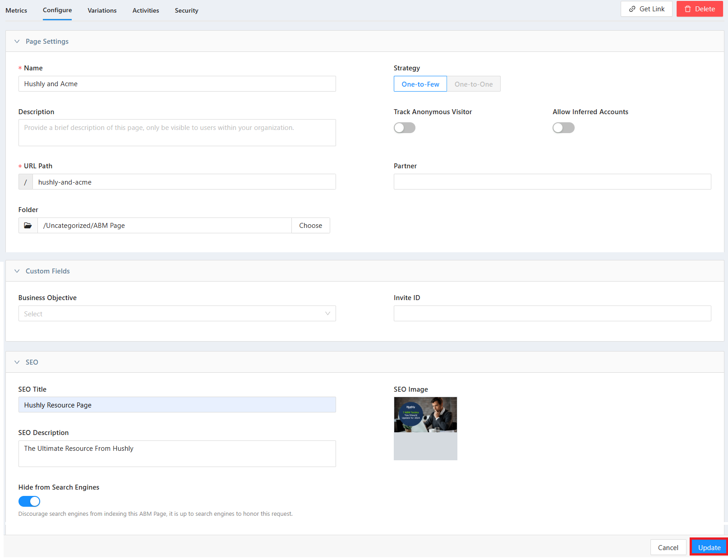Click the SEO Image thumbnail
The width and height of the screenshot is (728, 560).
click(x=425, y=429)
